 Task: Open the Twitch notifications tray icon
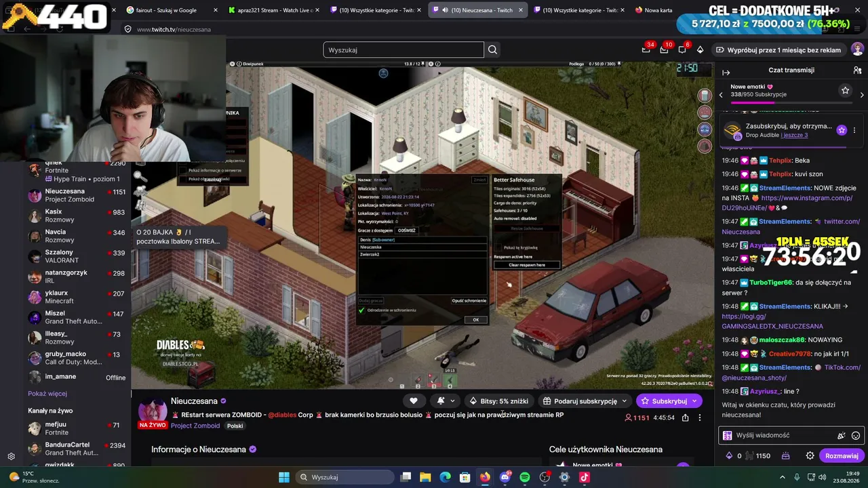click(664, 49)
